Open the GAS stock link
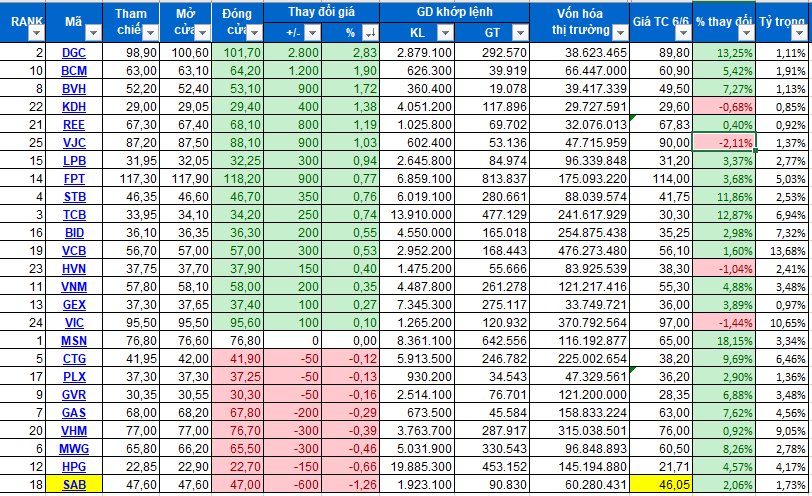Viewport: 812px width, 496px height. pyautogui.click(x=74, y=413)
